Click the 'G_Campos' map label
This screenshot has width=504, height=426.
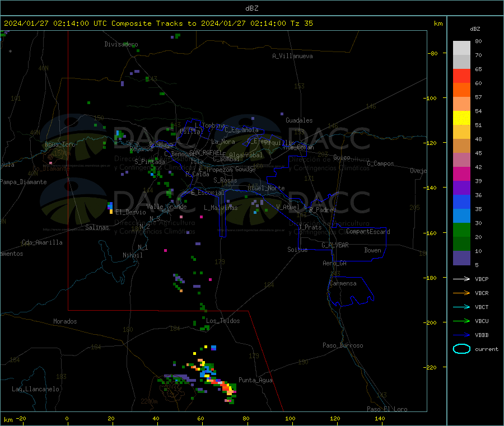[x=380, y=163]
